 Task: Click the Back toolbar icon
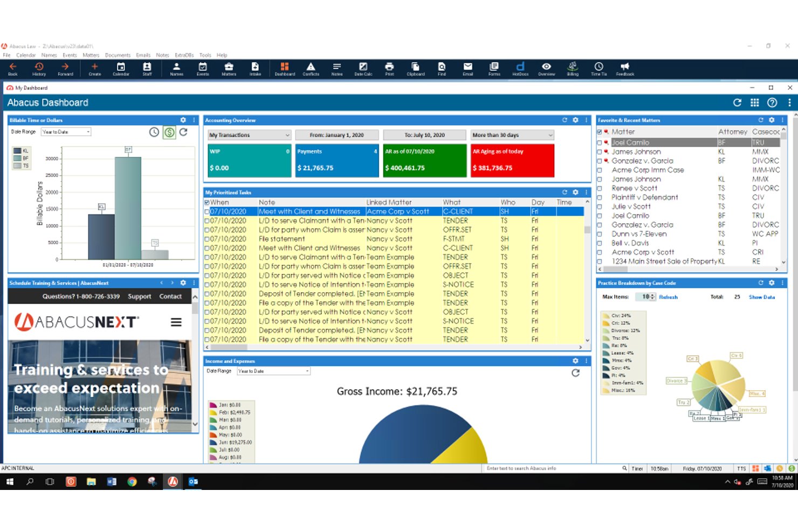pyautogui.click(x=13, y=69)
